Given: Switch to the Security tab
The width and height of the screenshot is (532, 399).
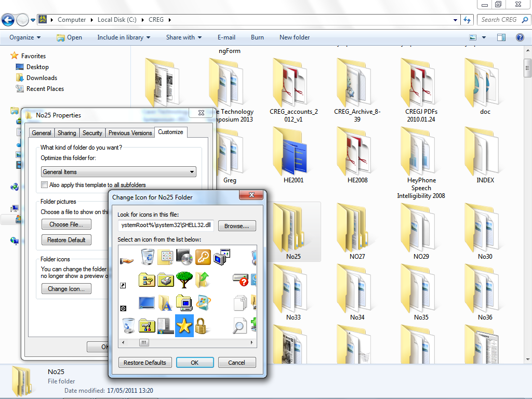Looking at the screenshot, I should pyautogui.click(x=92, y=133).
